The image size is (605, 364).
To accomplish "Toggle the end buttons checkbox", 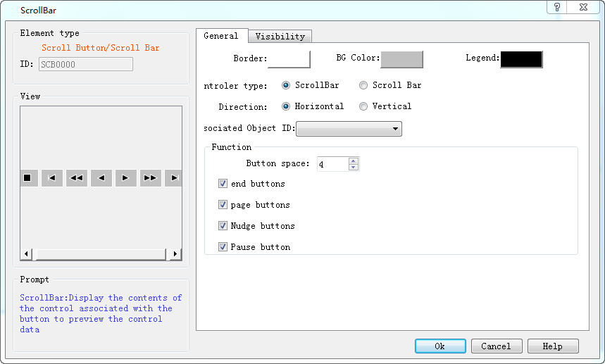I will [x=223, y=184].
